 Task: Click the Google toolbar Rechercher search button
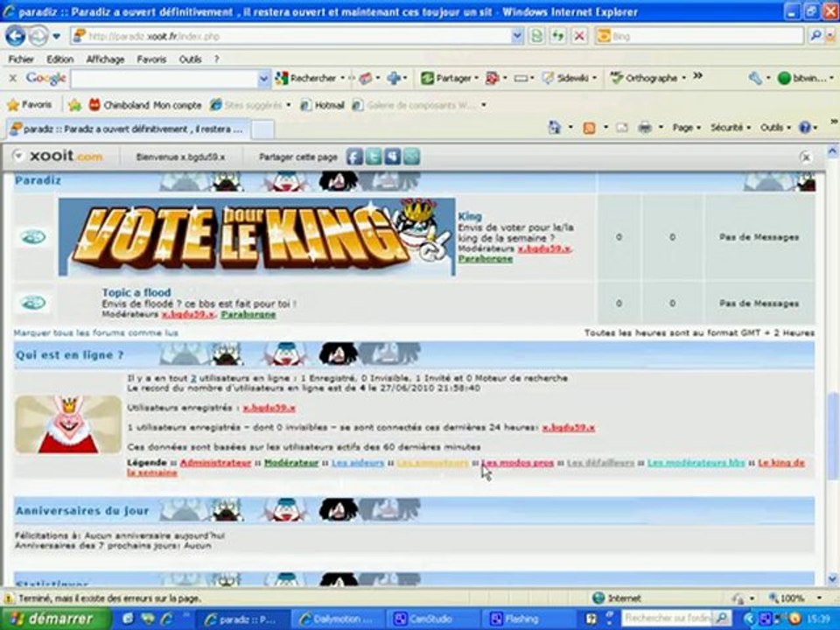click(x=305, y=78)
